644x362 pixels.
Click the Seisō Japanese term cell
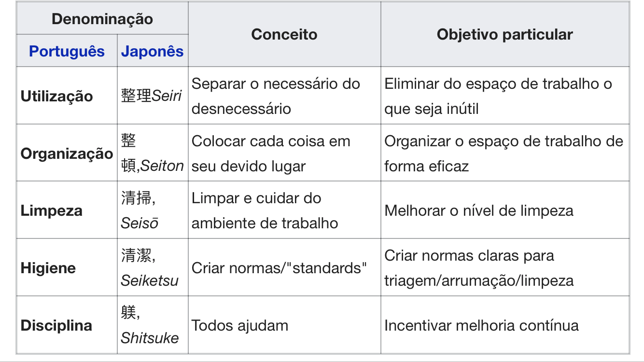[x=153, y=210]
